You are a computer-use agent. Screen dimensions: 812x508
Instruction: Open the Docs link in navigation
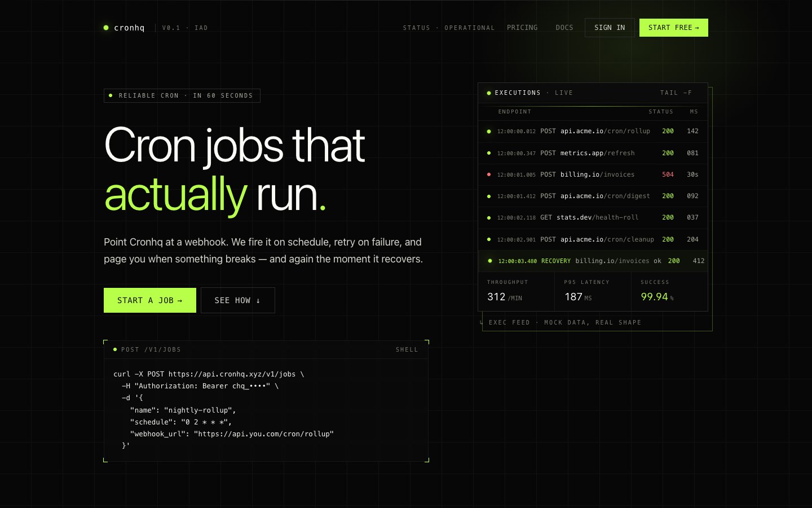(564, 28)
